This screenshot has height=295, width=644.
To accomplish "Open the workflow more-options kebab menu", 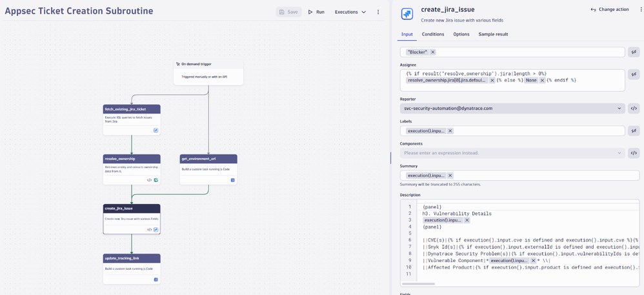I will pyautogui.click(x=378, y=12).
